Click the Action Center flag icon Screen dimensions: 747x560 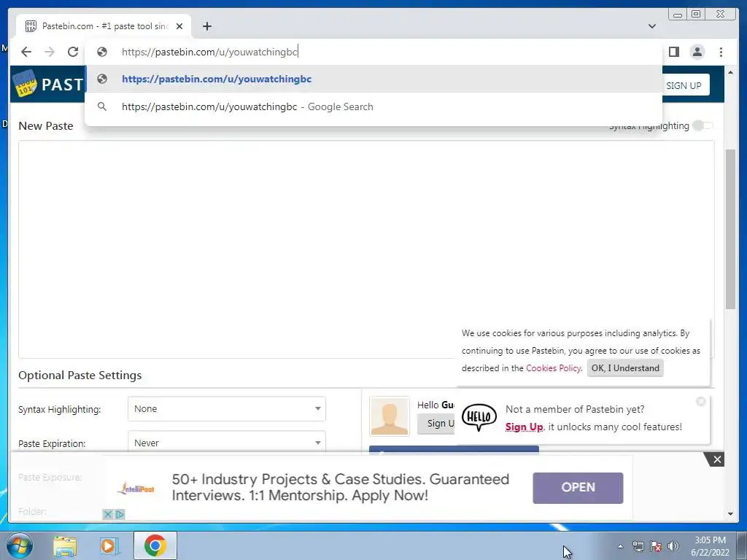click(x=656, y=546)
